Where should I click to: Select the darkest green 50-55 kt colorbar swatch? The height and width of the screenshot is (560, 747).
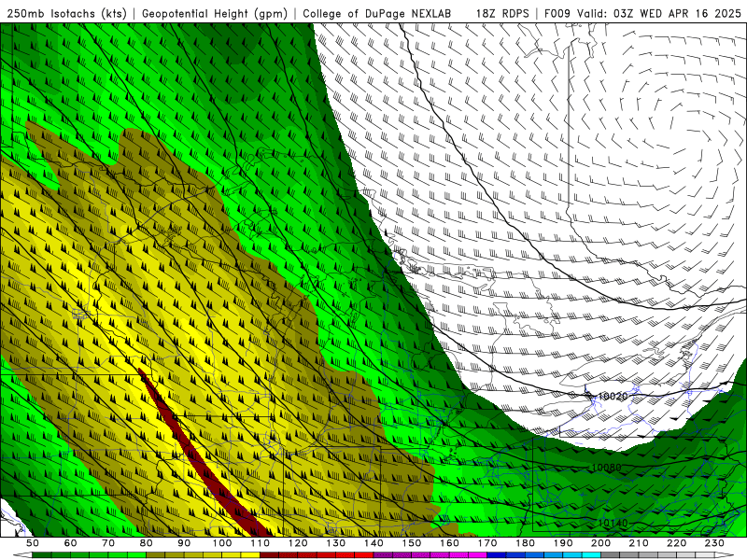(x=41, y=555)
